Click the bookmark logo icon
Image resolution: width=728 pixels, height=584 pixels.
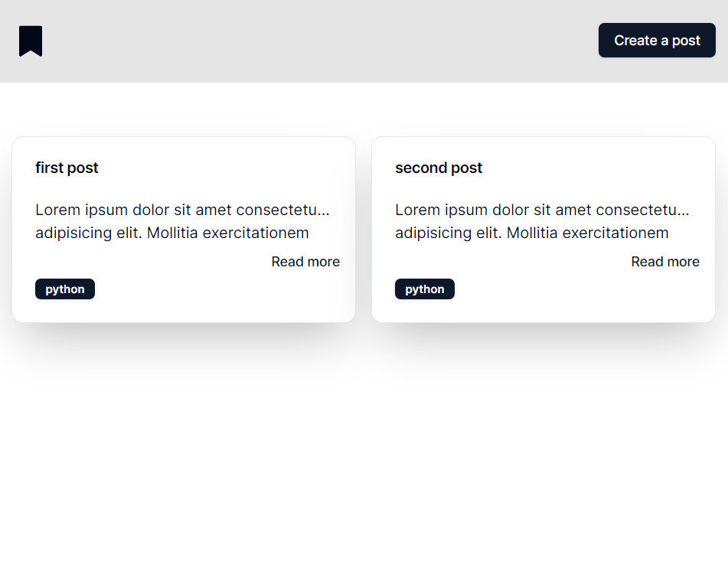(x=31, y=41)
